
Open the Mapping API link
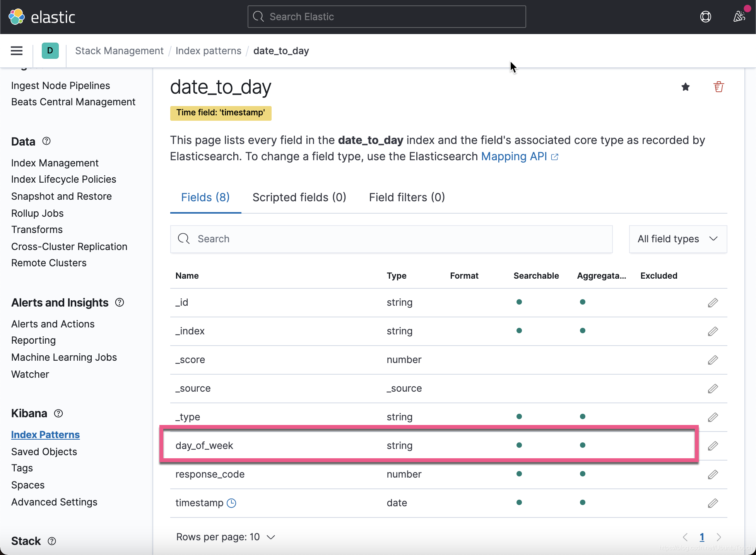(x=514, y=156)
